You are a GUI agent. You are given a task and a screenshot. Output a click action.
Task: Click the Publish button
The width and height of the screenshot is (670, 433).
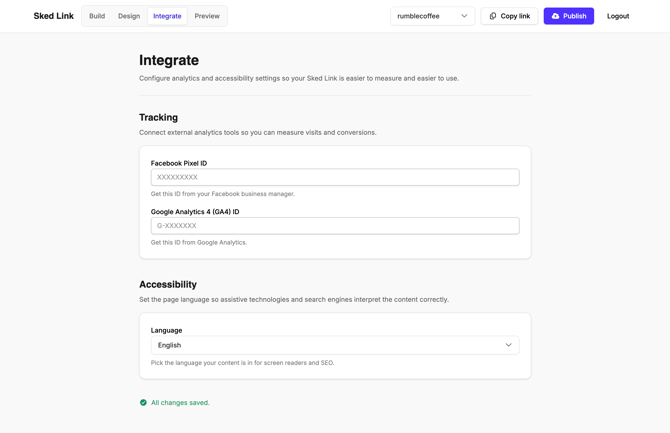tap(569, 16)
